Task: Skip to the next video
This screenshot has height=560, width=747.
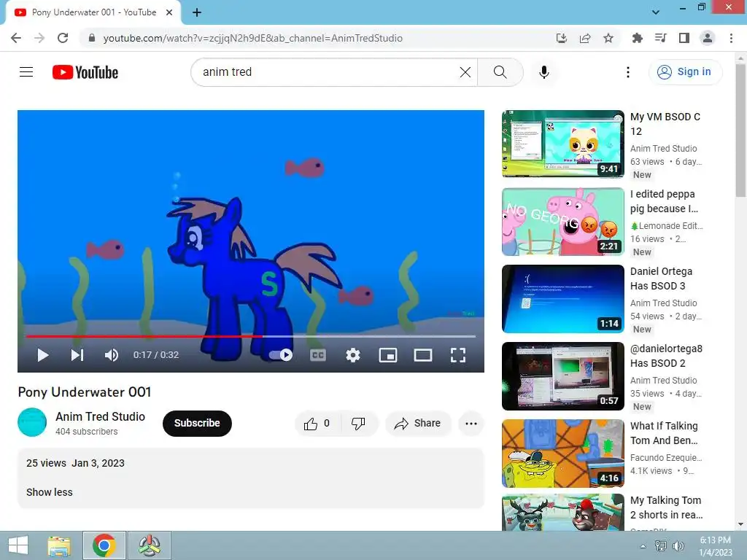Action: point(77,355)
